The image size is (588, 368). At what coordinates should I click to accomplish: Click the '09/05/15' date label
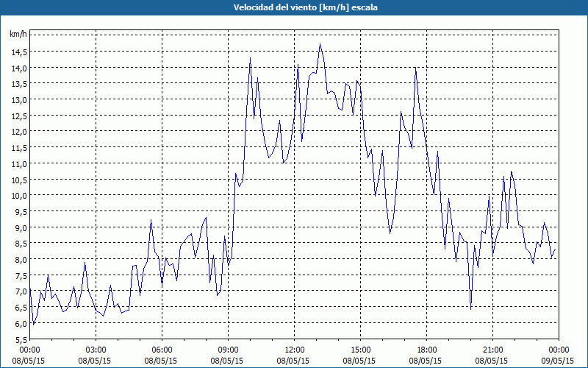coord(557,361)
